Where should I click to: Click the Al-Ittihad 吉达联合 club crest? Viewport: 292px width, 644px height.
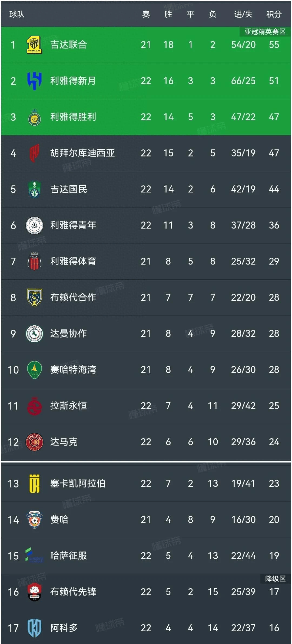click(x=35, y=45)
